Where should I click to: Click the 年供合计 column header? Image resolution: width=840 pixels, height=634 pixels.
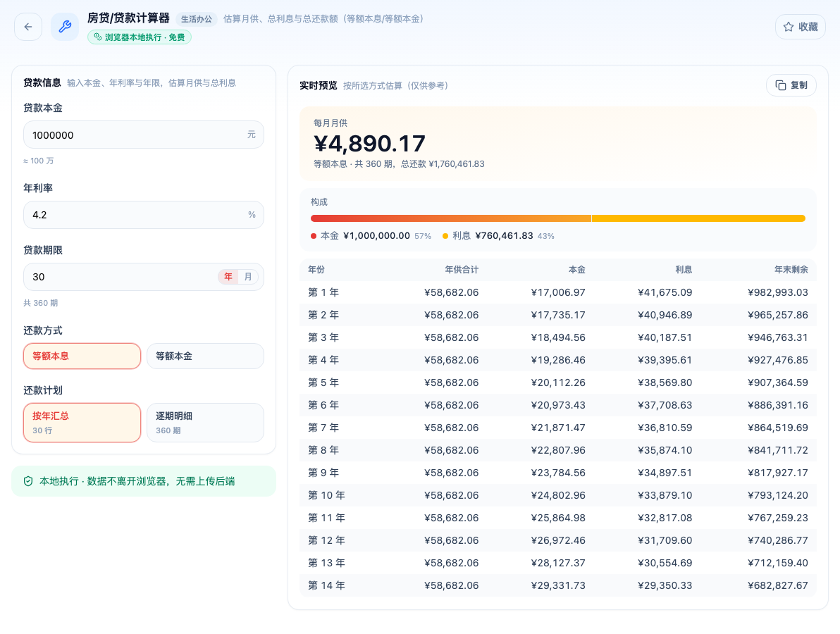[462, 270]
